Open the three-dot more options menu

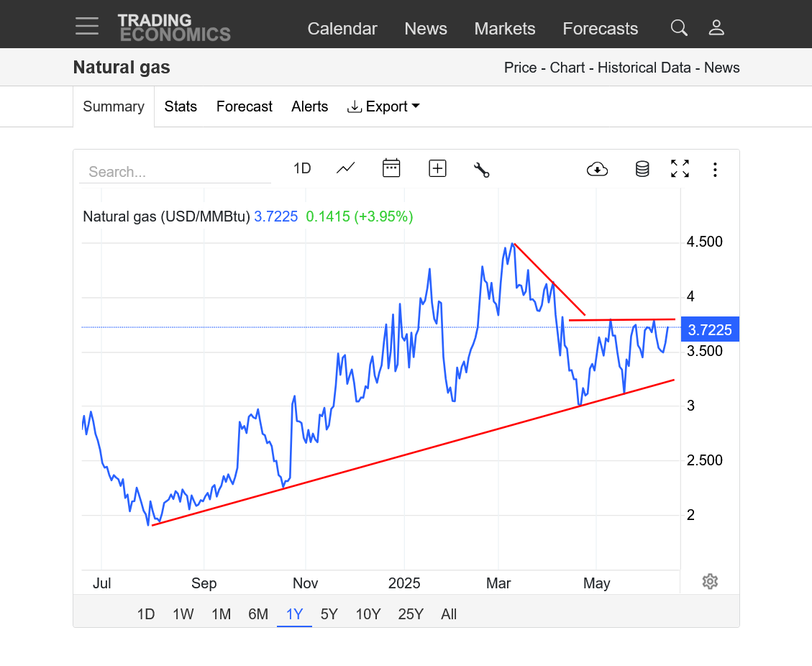point(715,169)
